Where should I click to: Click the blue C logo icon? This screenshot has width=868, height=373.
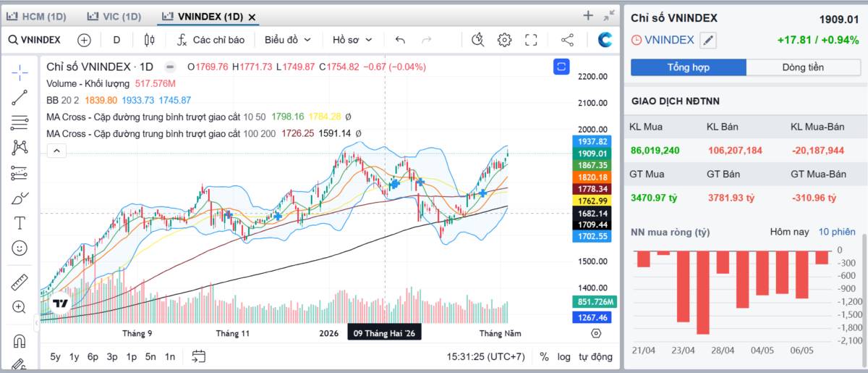(x=605, y=40)
